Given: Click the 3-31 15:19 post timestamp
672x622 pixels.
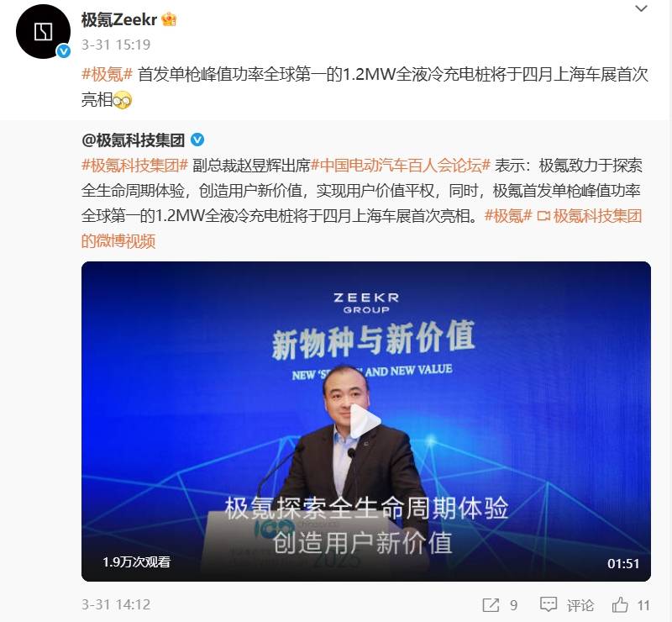Looking at the screenshot, I should [116, 45].
